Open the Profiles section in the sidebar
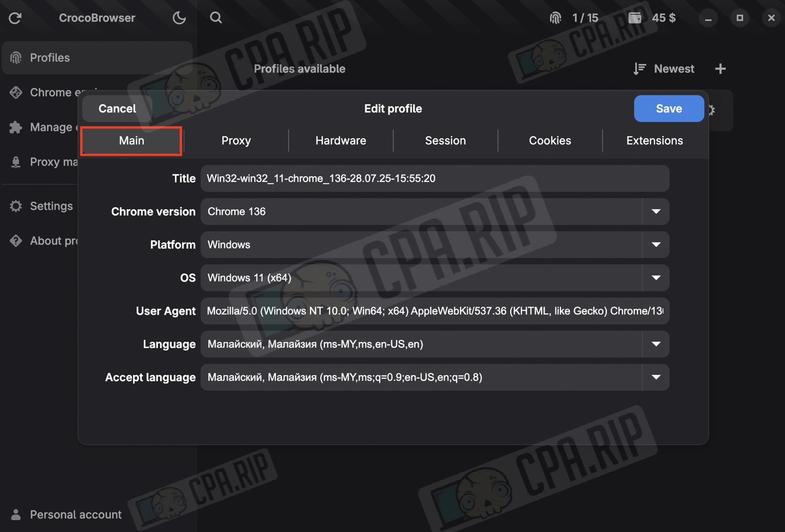The width and height of the screenshot is (785, 532). tap(97, 58)
